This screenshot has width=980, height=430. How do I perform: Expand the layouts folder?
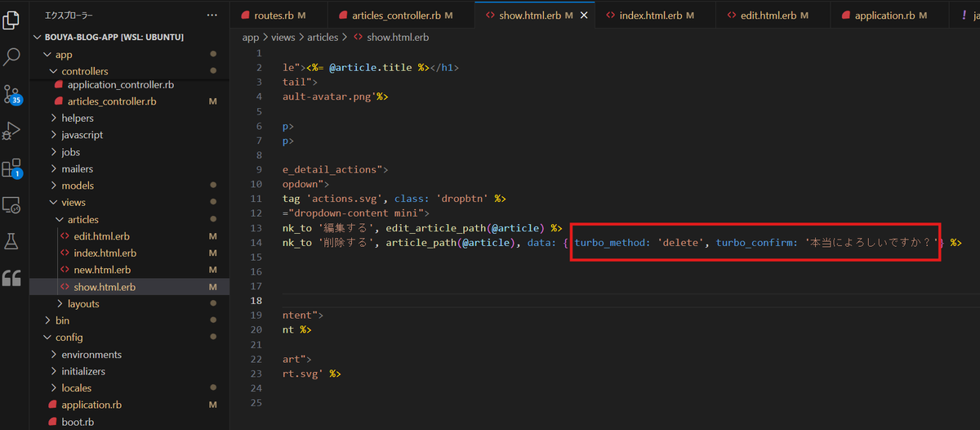point(60,304)
